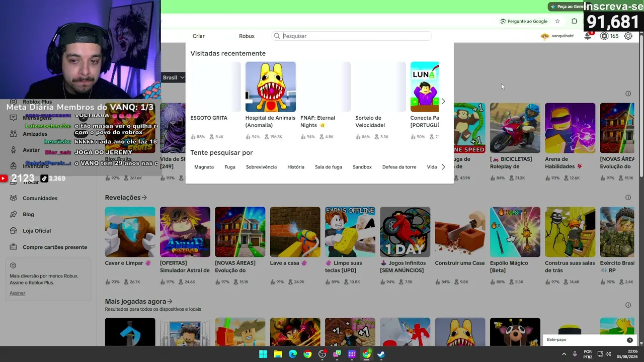Select the Sobrevivência search suggestion

pyautogui.click(x=261, y=167)
